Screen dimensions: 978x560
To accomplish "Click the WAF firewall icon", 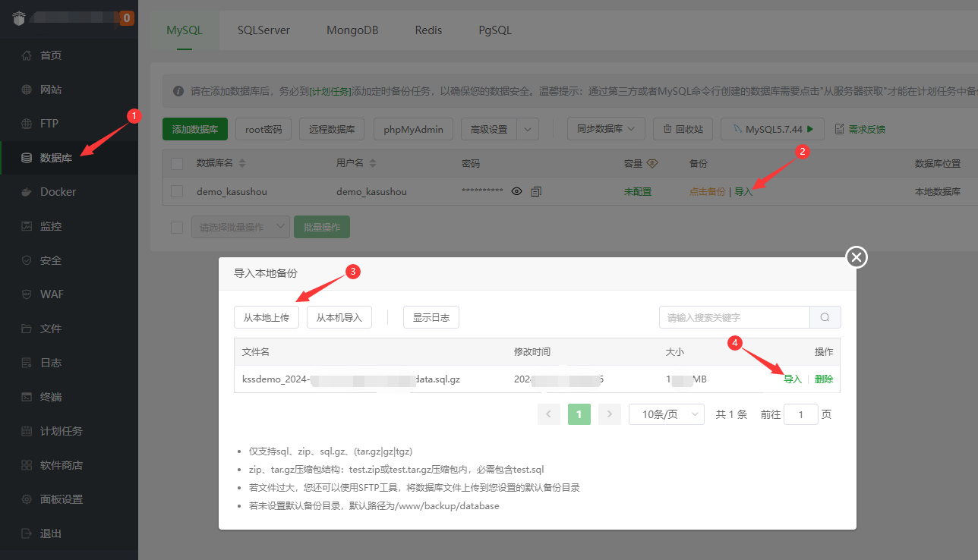I will click(x=27, y=294).
